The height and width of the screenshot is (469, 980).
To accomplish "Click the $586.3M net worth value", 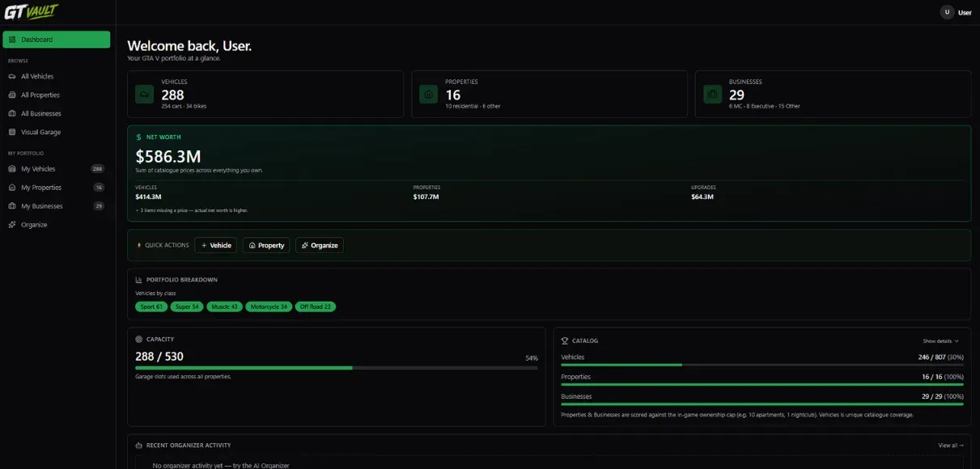I will click(x=168, y=156).
